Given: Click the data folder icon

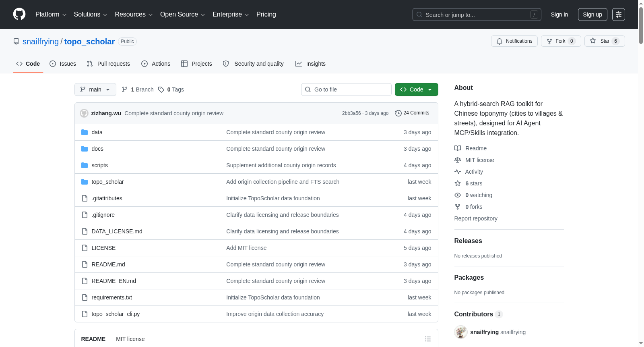Looking at the screenshot, I should (x=85, y=132).
